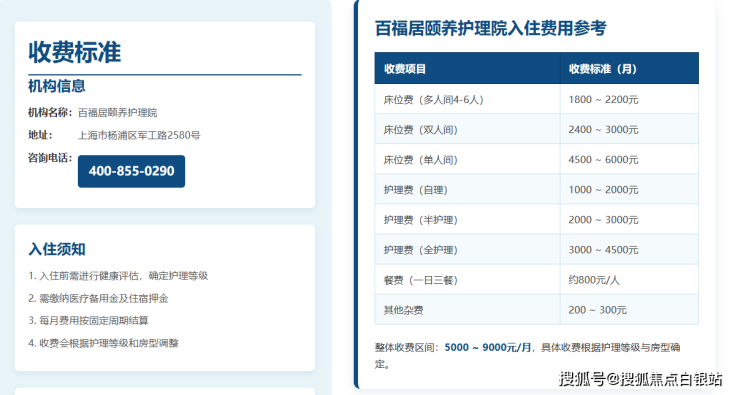The image size is (740, 395).
Task: Select the 餐费（一日三餐） cell
Action: 467,280
